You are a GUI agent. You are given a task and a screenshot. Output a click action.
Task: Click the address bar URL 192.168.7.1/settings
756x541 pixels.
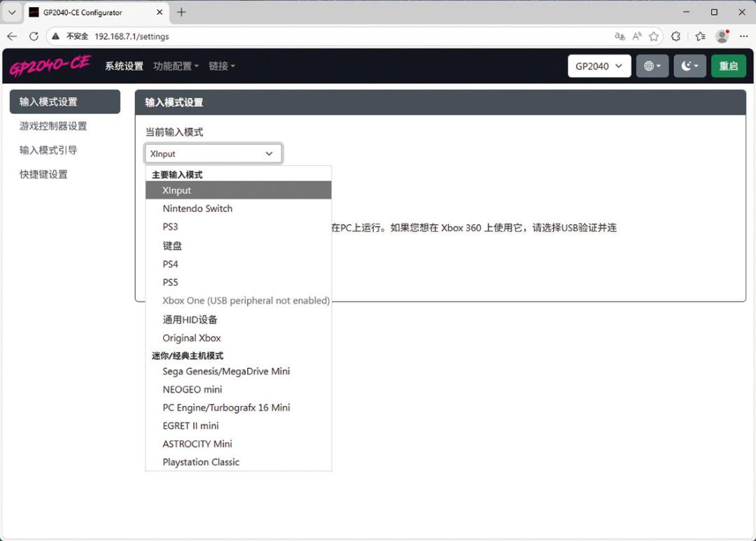tap(132, 36)
